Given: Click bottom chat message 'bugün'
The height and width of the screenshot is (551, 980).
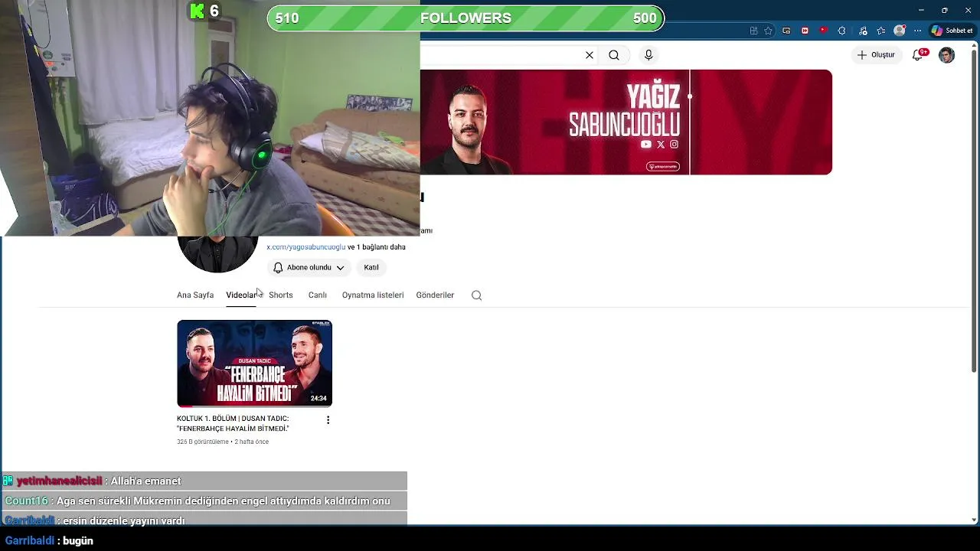Looking at the screenshot, I should click(x=77, y=540).
